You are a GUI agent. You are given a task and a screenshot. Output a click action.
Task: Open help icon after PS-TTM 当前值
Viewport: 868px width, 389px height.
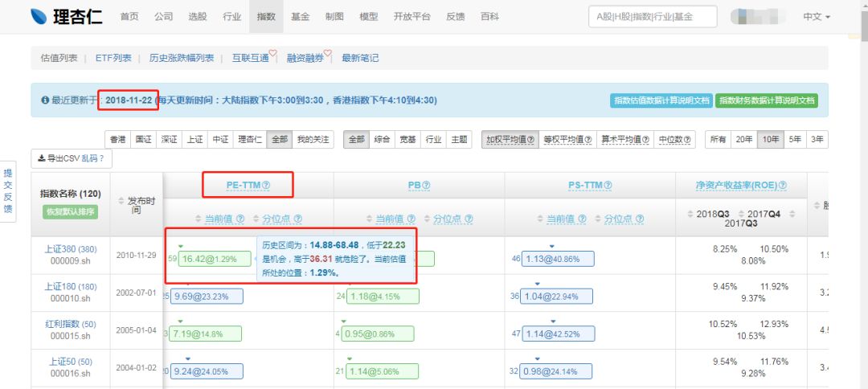(583, 219)
